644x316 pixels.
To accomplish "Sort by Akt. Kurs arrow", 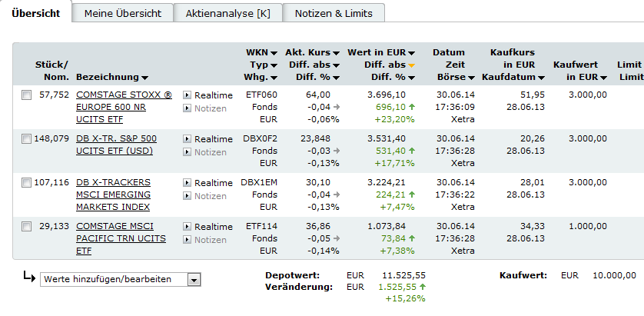I will coord(334,53).
